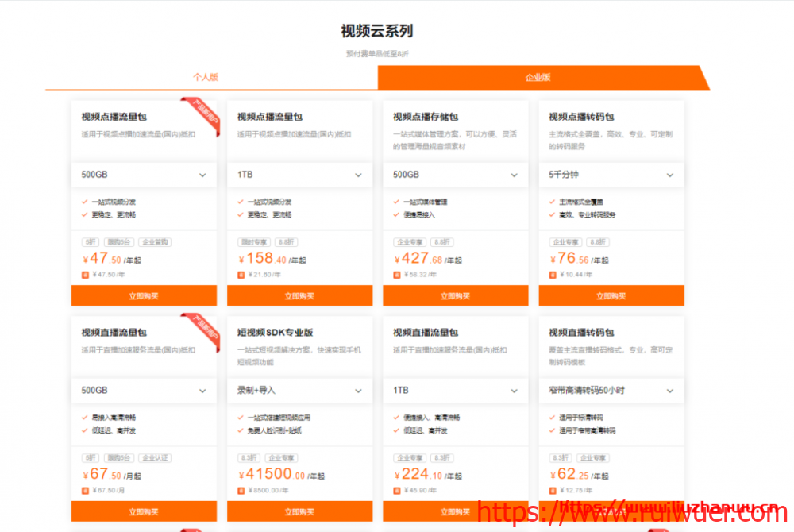Click the orange icon beside ¥45.90/年
This screenshot has height=532, width=794.
(396, 491)
